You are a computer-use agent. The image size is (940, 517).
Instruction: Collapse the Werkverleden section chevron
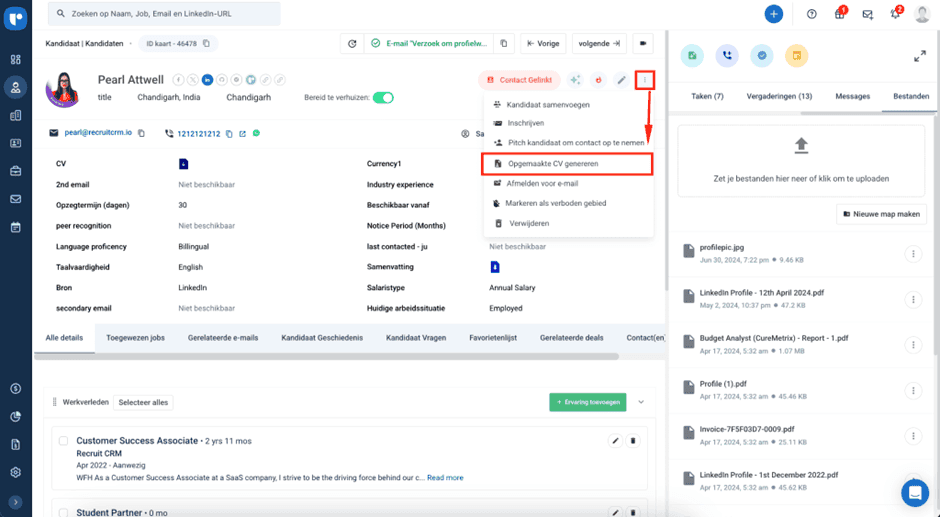coord(641,402)
